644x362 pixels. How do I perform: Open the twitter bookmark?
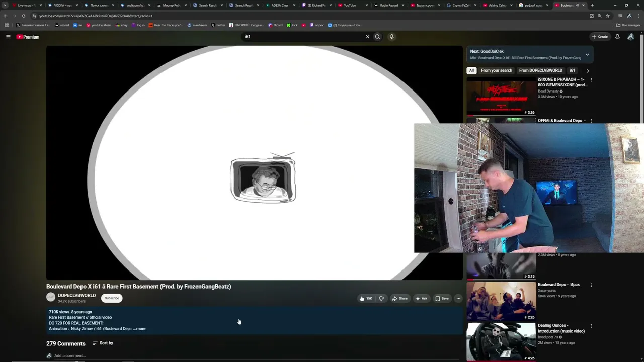pyautogui.click(x=218, y=25)
